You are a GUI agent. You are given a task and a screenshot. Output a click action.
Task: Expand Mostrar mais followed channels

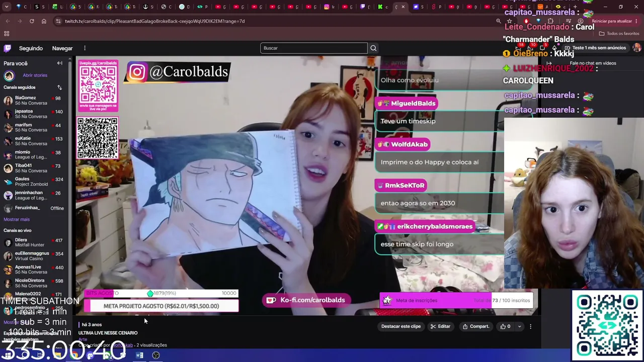(x=17, y=219)
